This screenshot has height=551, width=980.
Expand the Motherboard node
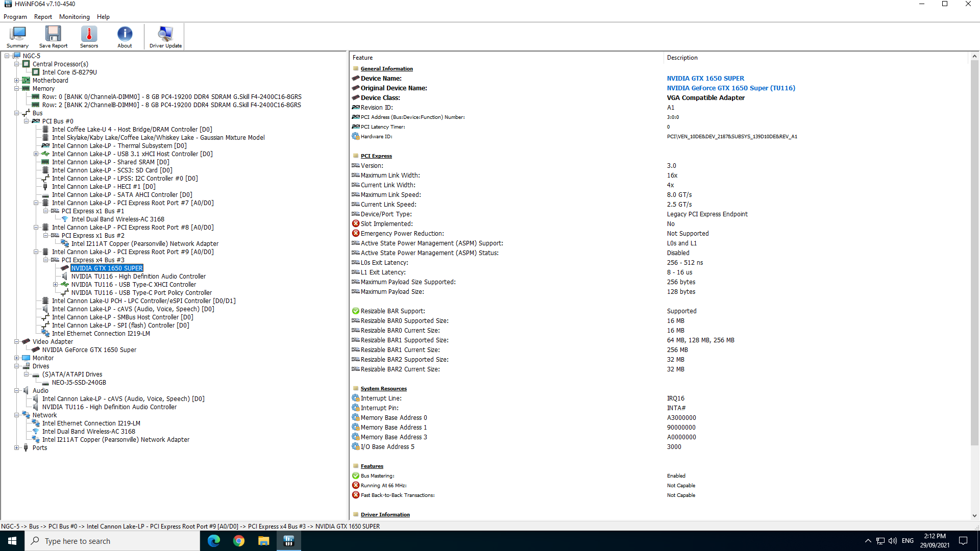[x=17, y=80]
